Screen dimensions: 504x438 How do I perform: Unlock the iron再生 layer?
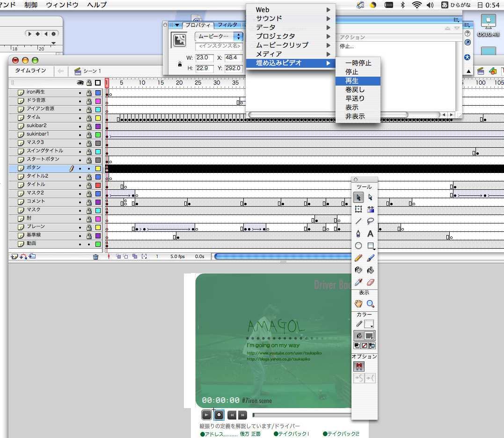point(89,93)
